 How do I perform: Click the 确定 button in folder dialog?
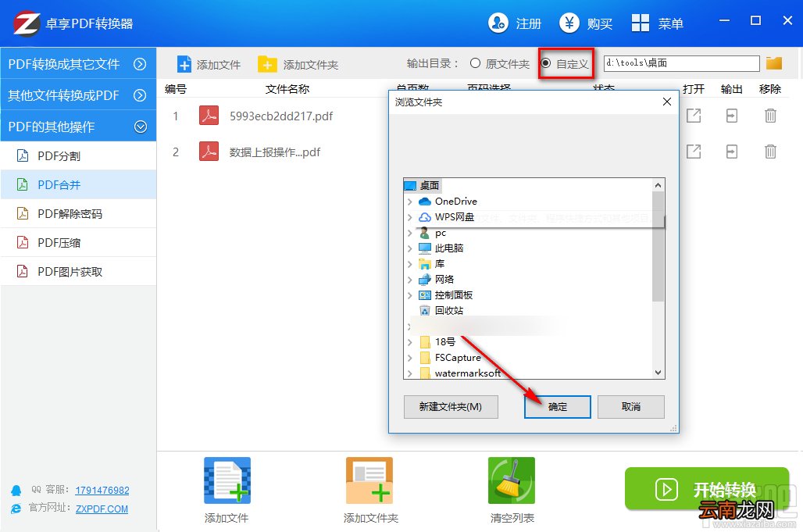click(557, 406)
